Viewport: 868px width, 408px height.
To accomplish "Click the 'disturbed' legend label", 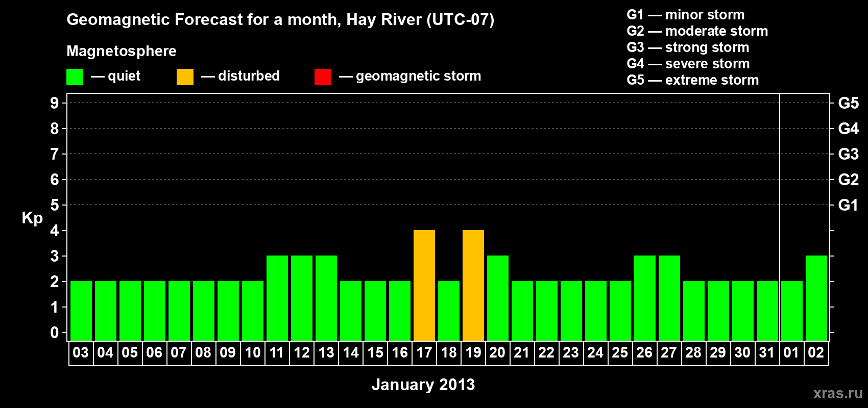I will [x=249, y=76].
